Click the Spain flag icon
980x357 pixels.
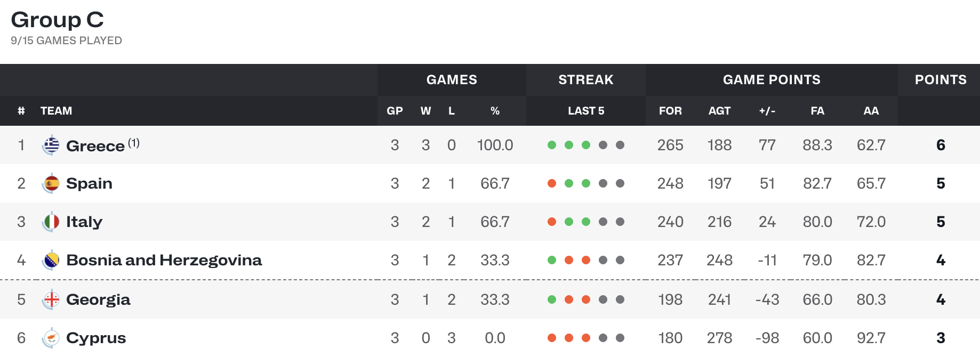[51, 183]
